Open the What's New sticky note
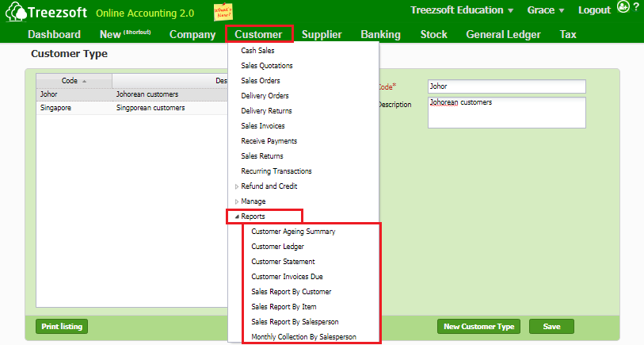 [223, 12]
